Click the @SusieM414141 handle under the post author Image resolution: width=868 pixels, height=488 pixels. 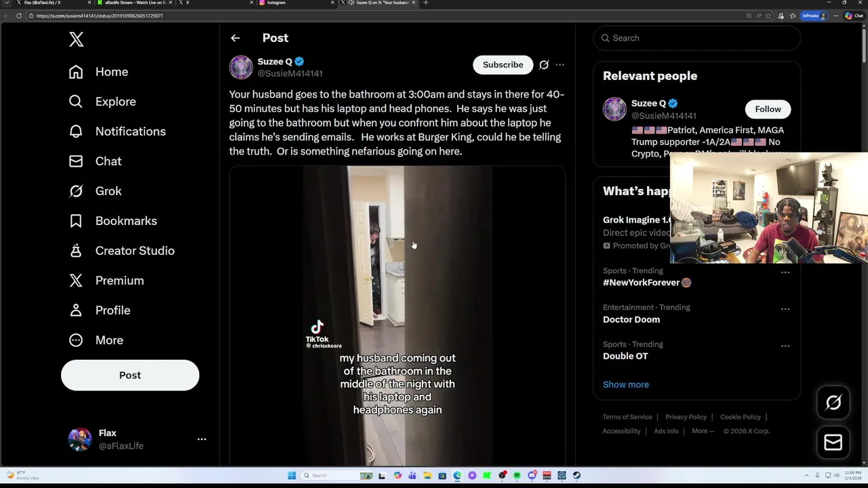[x=290, y=73]
